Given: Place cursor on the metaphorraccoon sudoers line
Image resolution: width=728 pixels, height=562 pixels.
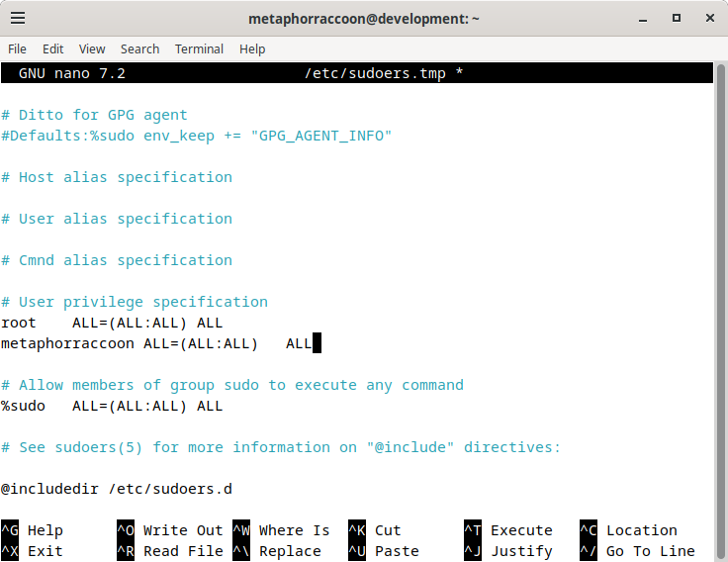Looking at the screenshot, I should (156, 343).
